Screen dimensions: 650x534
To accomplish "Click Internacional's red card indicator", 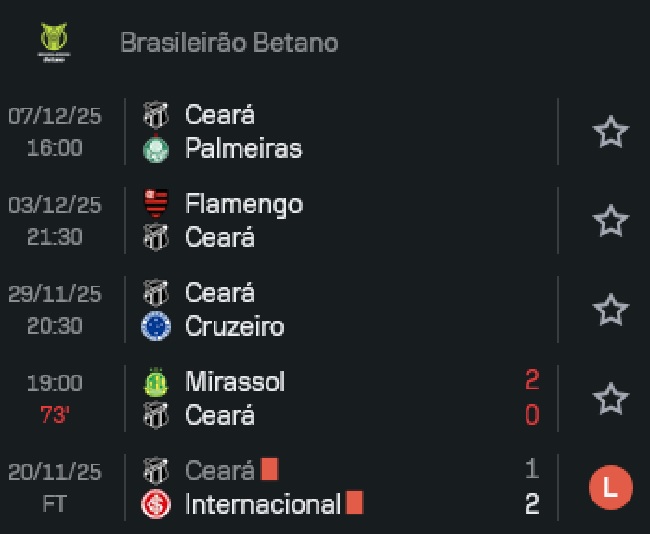I will (x=355, y=504).
